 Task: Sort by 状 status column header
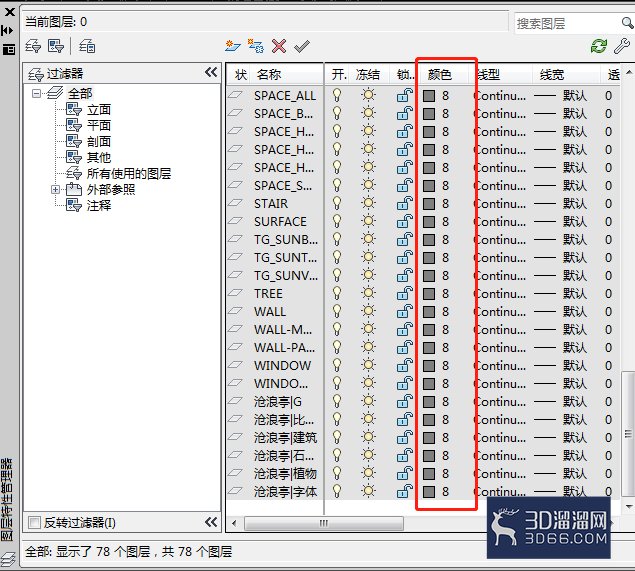(x=241, y=75)
